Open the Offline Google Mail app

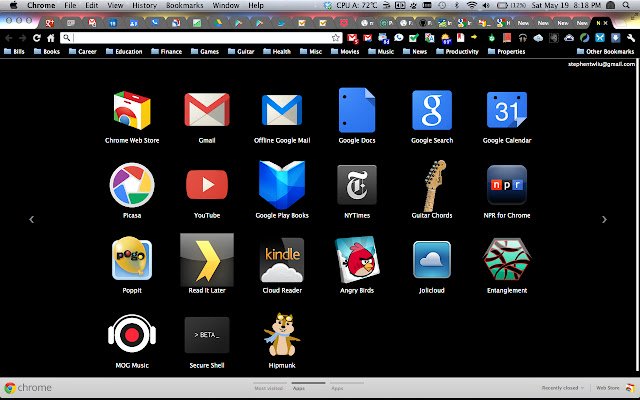point(282,110)
